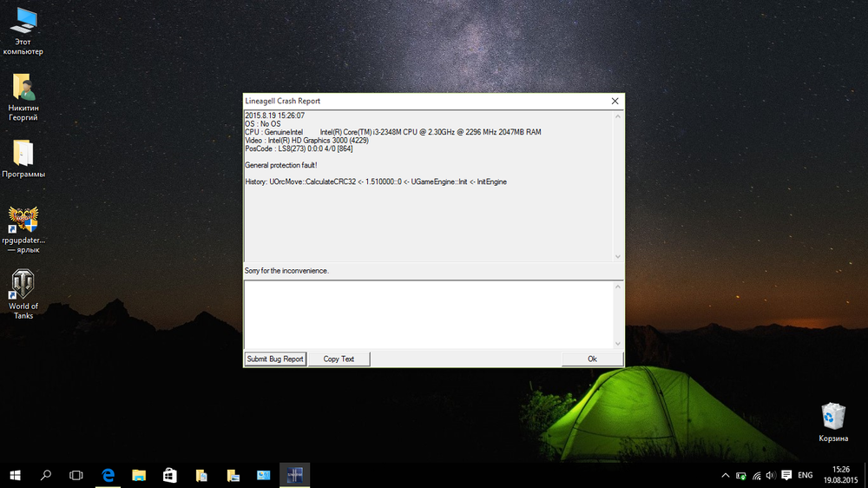Open the documents folder taskbar icon
This screenshot has width=868, height=488.
pyautogui.click(x=201, y=475)
